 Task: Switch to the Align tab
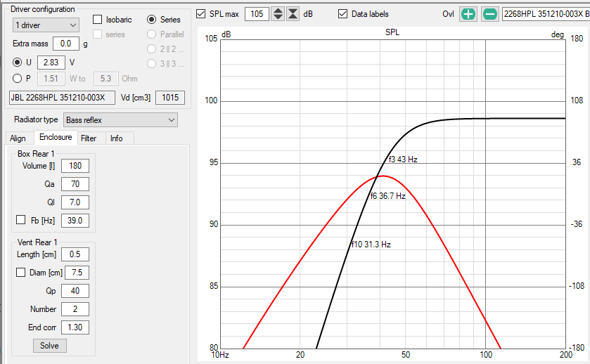pos(18,138)
